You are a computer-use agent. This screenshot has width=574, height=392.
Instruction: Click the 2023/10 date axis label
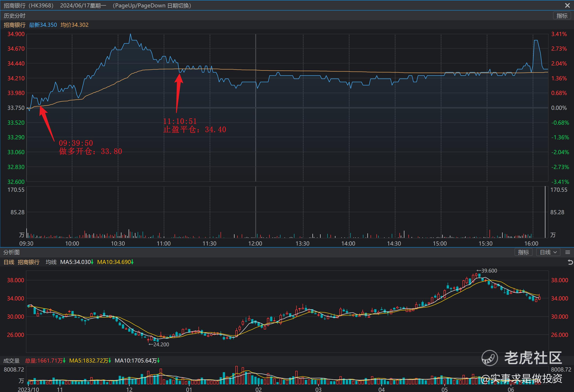pos(28,390)
